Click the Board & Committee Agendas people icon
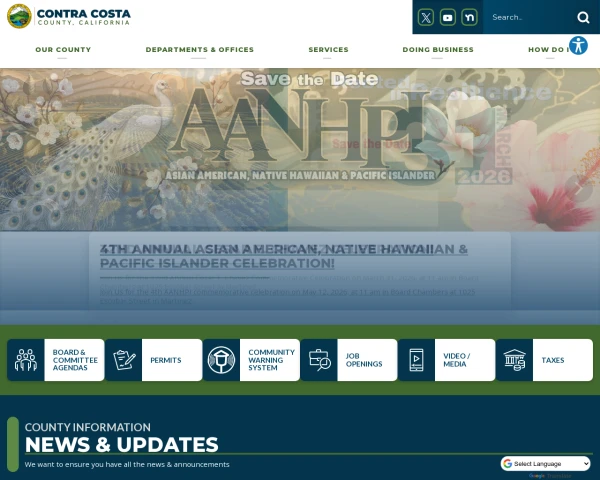This screenshot has width=600, height=480. 26,360
